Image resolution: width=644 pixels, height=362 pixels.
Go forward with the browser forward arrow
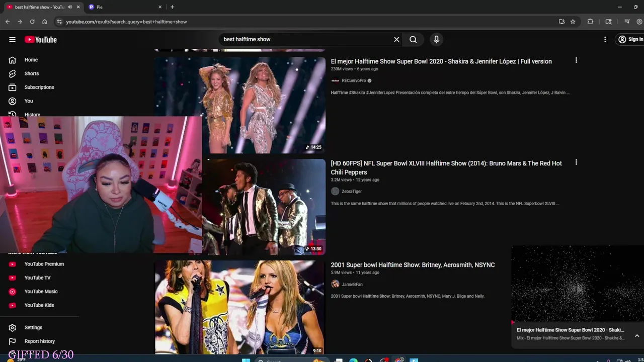[x=20, y=22]
